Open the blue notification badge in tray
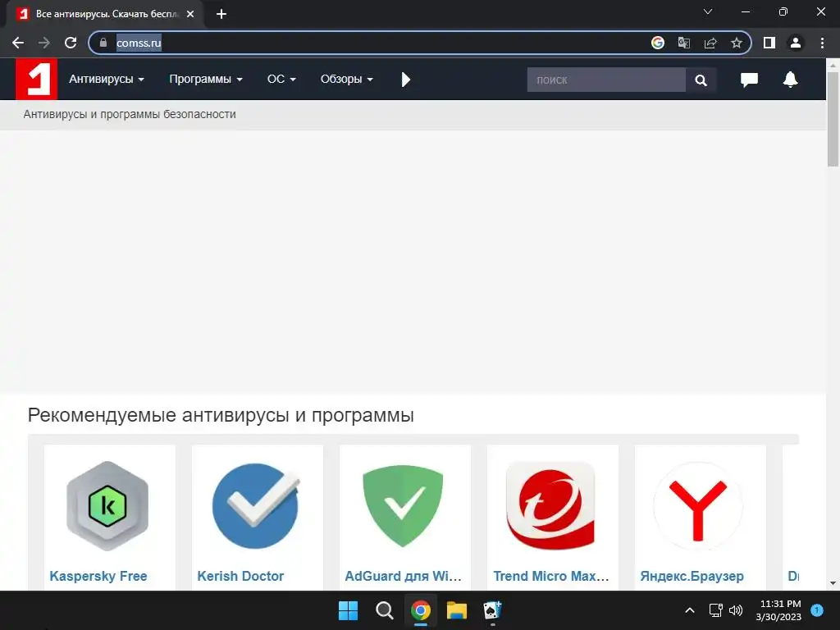The width and height of the screenshot is (840, 630). [817, 610]
